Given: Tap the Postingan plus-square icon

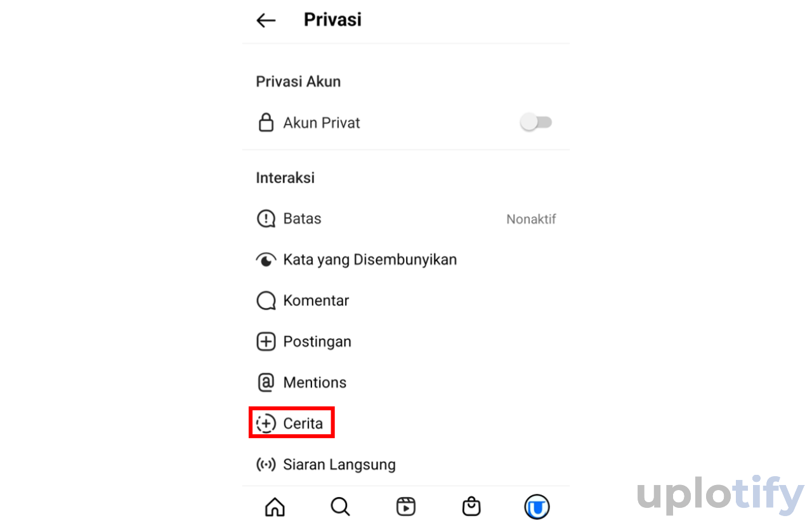Looking at the screenshot, I should pyautogui.click(x=266, y=342).
